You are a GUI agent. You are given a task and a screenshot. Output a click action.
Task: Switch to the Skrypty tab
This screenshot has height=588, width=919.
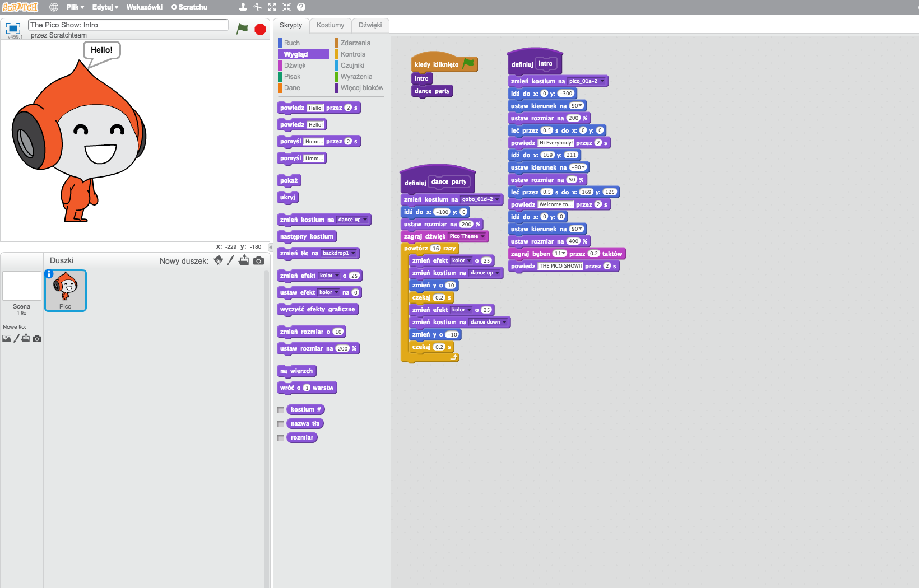coord(291,25)
